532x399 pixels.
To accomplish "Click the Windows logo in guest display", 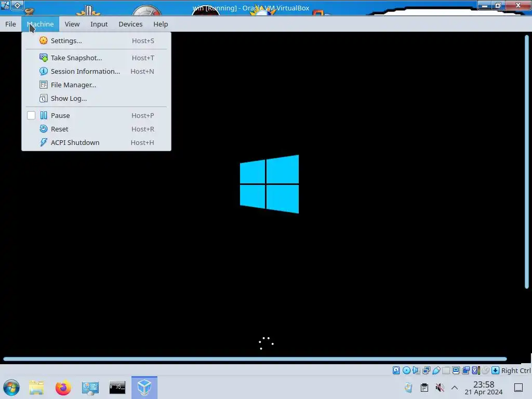I will (269, 184).
